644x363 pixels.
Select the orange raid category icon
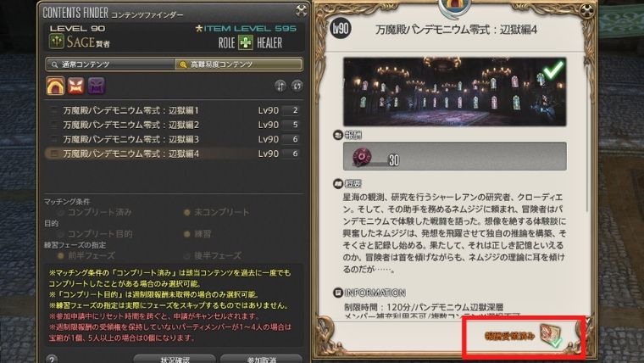click(55, 86)
